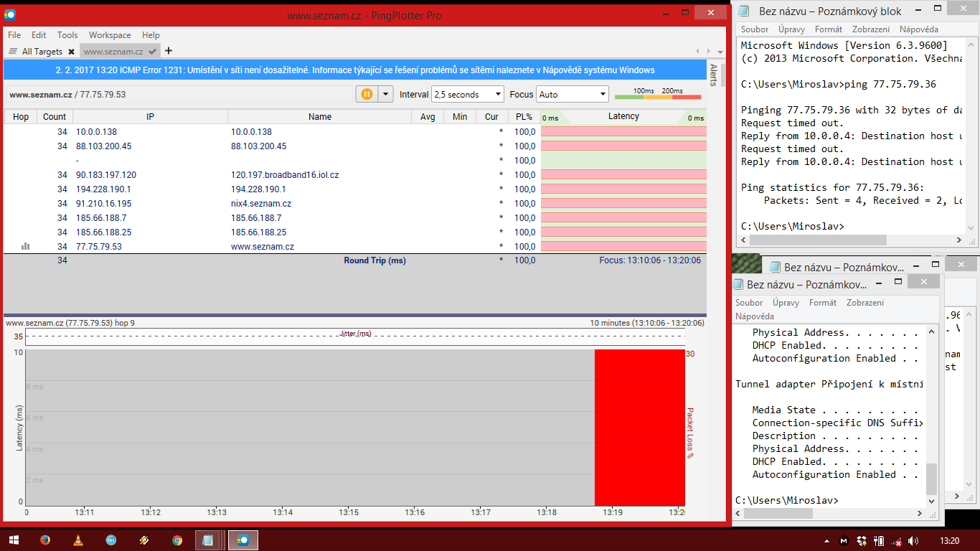Expand the Interval 2,5 seconds dropdown

pyautogui.click(x=468, y=94)
